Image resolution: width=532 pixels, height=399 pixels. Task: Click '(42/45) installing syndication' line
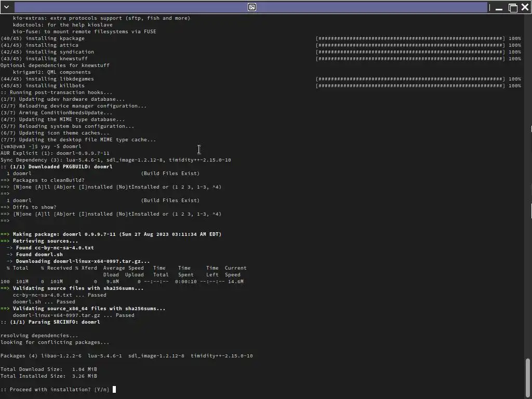pos(47,52)
